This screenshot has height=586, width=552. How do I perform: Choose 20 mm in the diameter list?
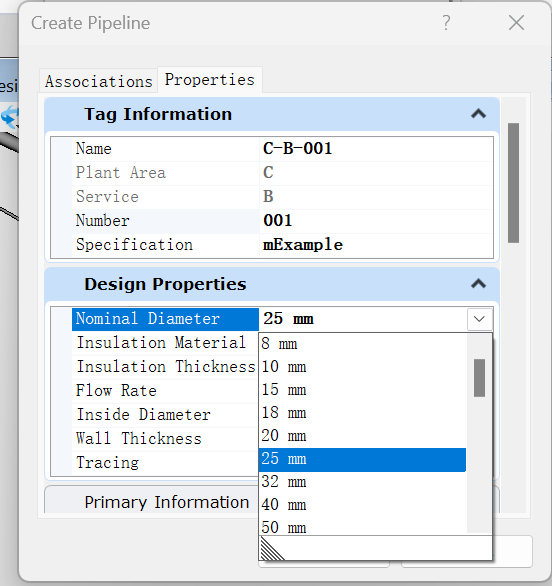click(x=363, y=436)
